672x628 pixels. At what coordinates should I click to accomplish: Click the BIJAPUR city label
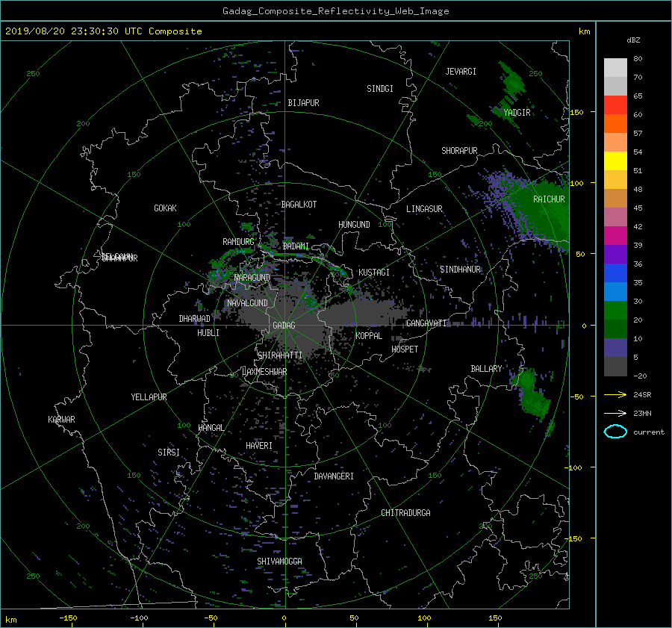point(303,103)
